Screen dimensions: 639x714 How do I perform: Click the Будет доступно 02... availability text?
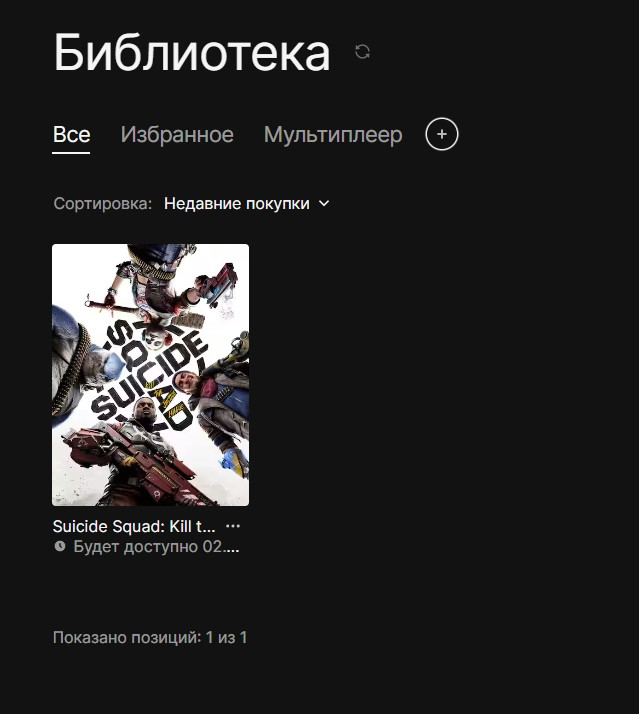(x=156, y=546)
